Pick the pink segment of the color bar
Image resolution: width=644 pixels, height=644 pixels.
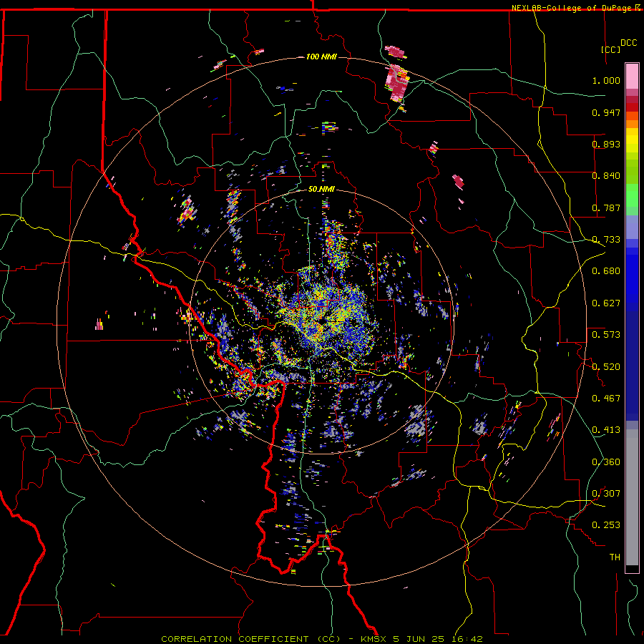click(x=632, y=77)
